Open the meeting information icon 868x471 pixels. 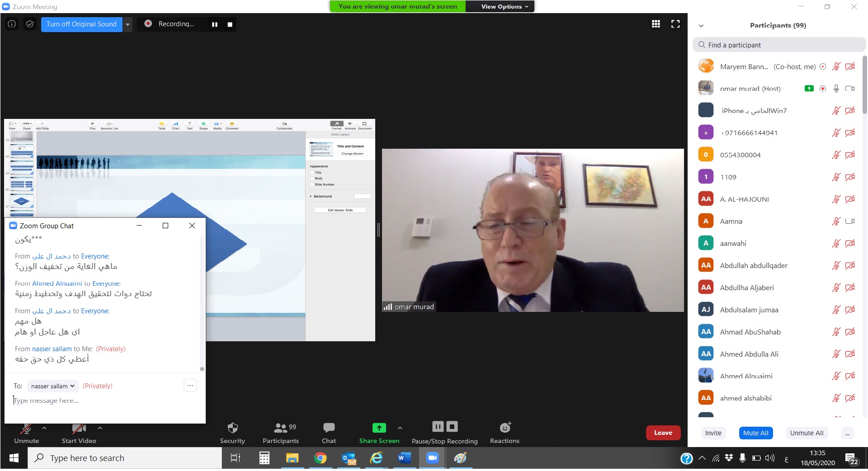[12, 24]
